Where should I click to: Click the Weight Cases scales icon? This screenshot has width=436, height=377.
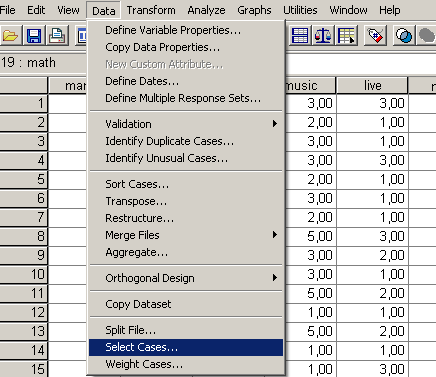pyautogui.click(x=323, y=36)
